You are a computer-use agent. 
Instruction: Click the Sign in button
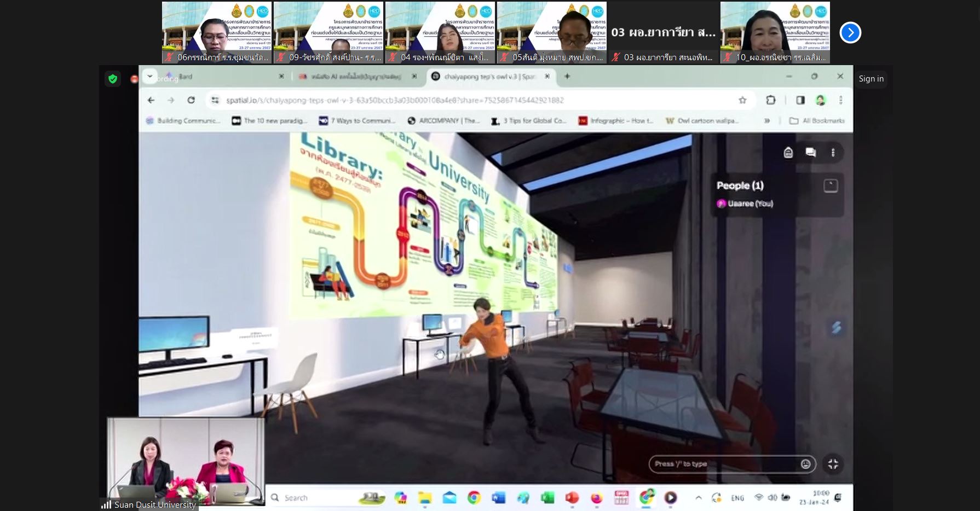point(871,79)
